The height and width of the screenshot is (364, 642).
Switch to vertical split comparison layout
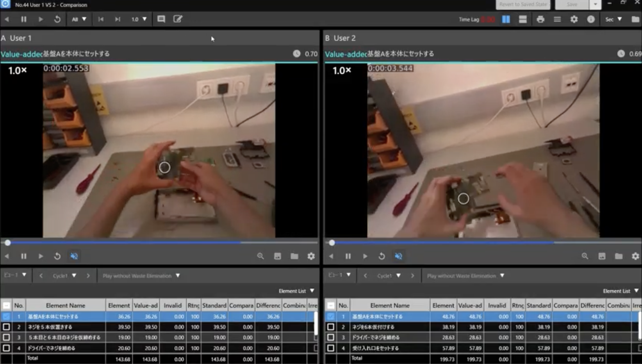[506, 19]
